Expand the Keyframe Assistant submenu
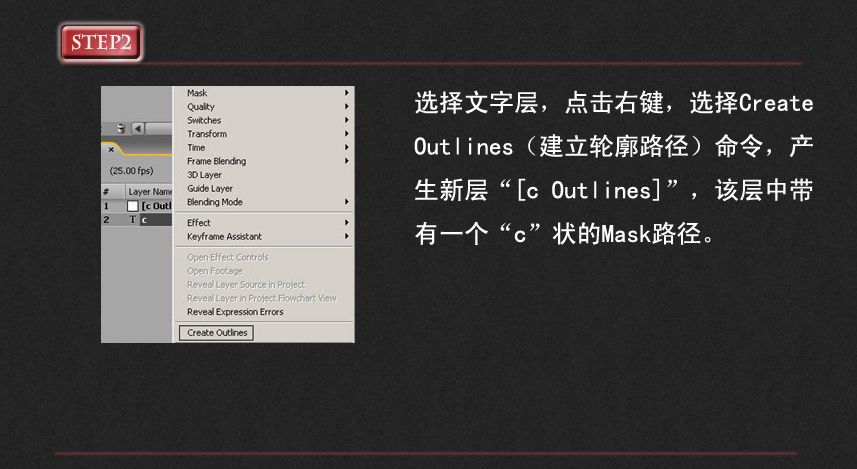The image size is (857, 469). (x=264, y=237)
